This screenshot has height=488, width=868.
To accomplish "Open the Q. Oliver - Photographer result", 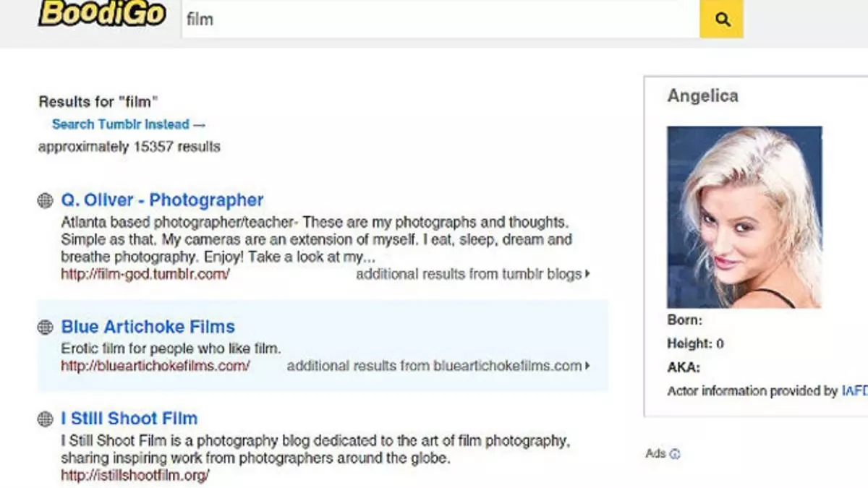I will 162,200.
